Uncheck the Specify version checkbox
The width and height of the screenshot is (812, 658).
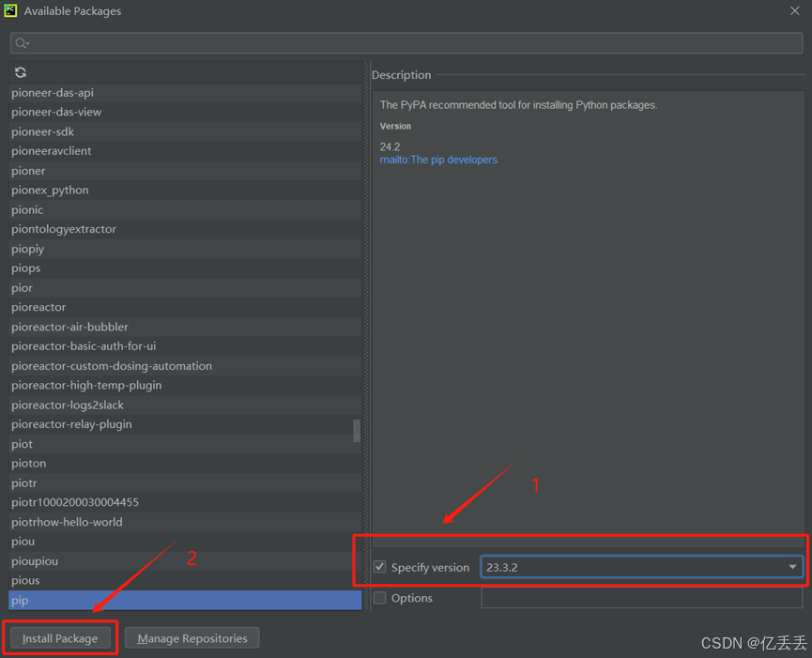[x=380, y=567]
